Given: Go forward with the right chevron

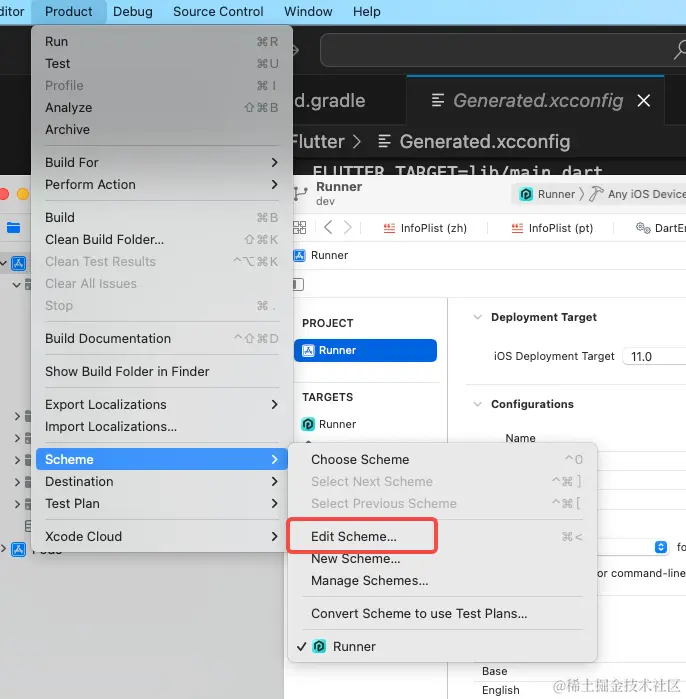Looking at the screenshot, I should [347, 228].
